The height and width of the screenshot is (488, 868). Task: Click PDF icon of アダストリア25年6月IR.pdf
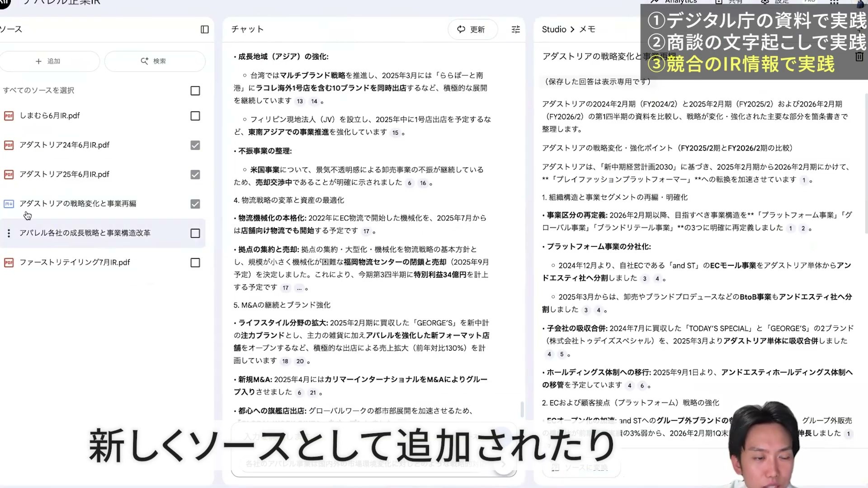(x=9, y=175)
